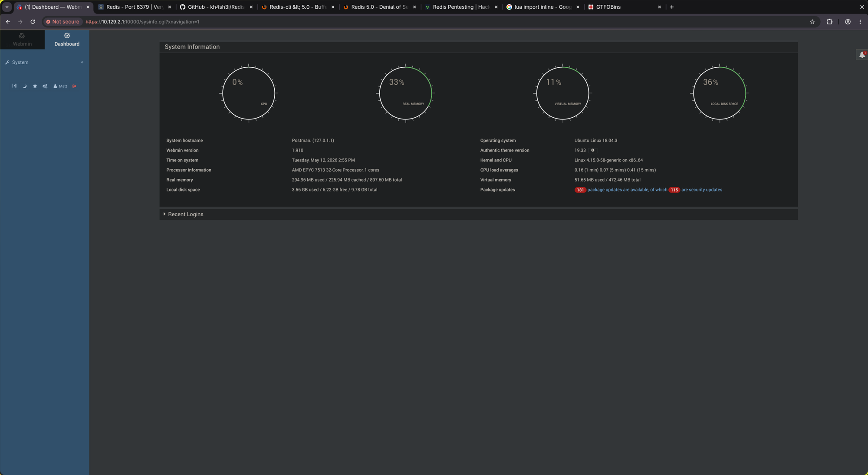
Task: Log out using the red exit icon
Action: click(x=75, y=86)
